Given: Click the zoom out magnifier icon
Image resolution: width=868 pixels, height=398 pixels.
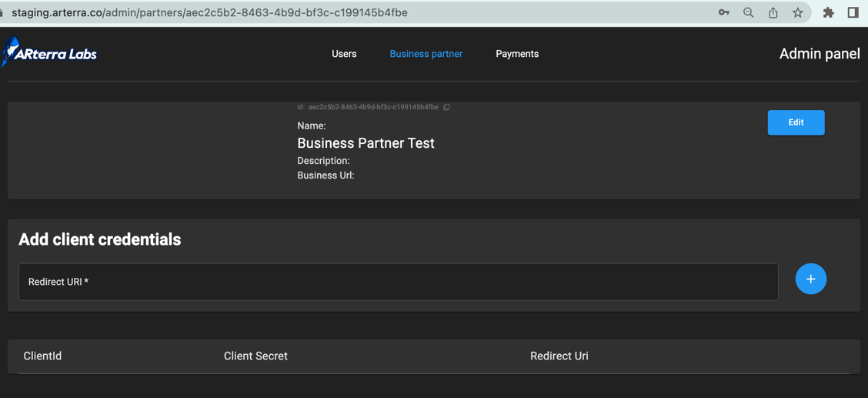Looking at the screenshot, I should 749,13.
